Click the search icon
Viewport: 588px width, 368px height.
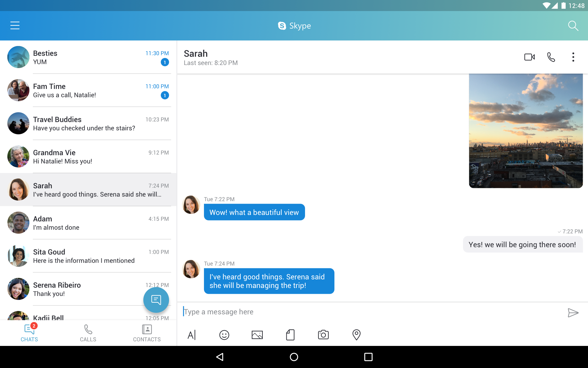coord(573,25)
